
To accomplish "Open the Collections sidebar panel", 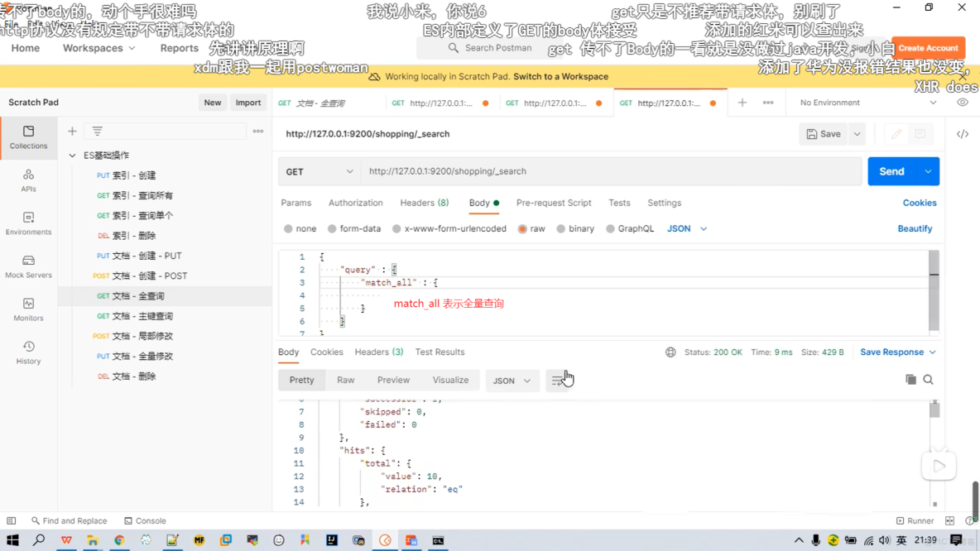I will click(x=28, y=139).
